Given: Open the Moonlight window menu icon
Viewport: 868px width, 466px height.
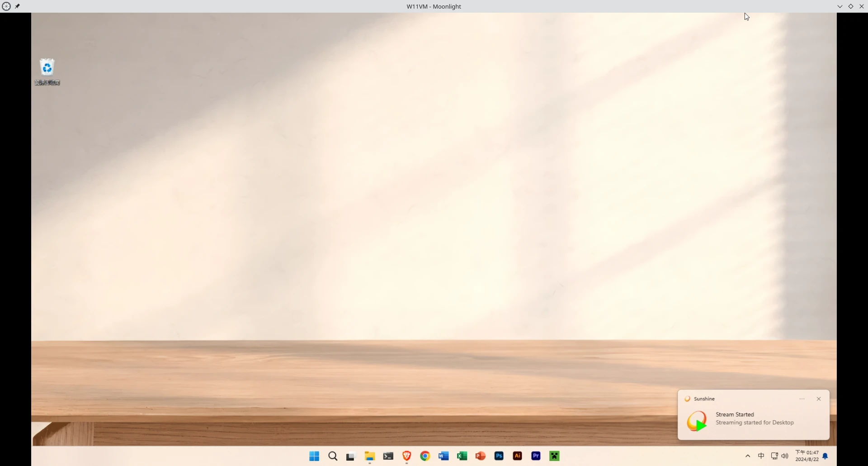Looking at the screenshot, I should pyautogui.click(x=6, y=6).
